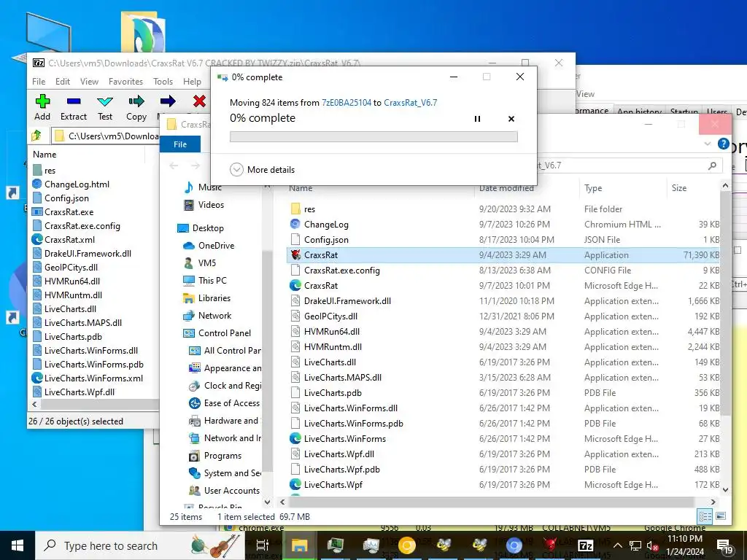Open the Help menu in 7-Zip
This screenshot has height=560, width=747.
pyautogui.click(x=192, y=82)
